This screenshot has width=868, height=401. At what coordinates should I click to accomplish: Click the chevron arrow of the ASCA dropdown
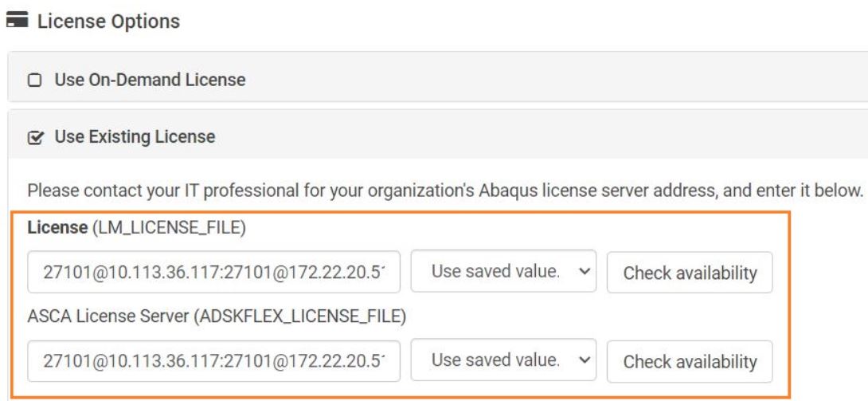584,360
